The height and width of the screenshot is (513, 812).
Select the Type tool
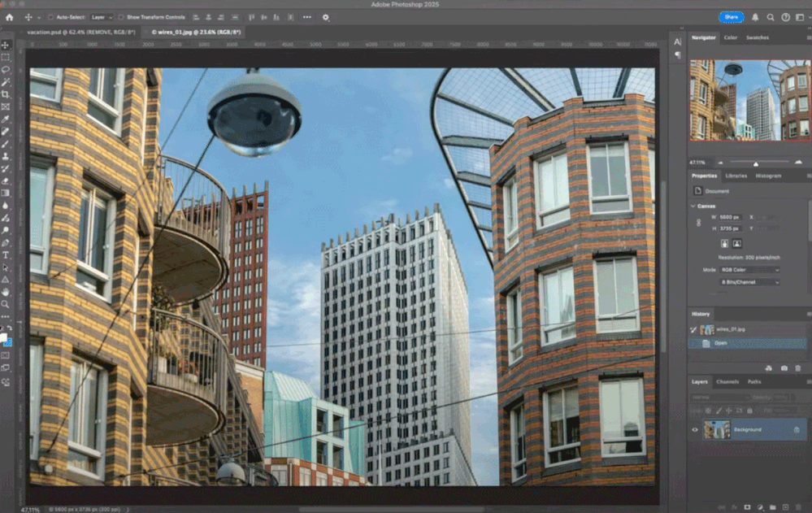(x=6, y=255)
